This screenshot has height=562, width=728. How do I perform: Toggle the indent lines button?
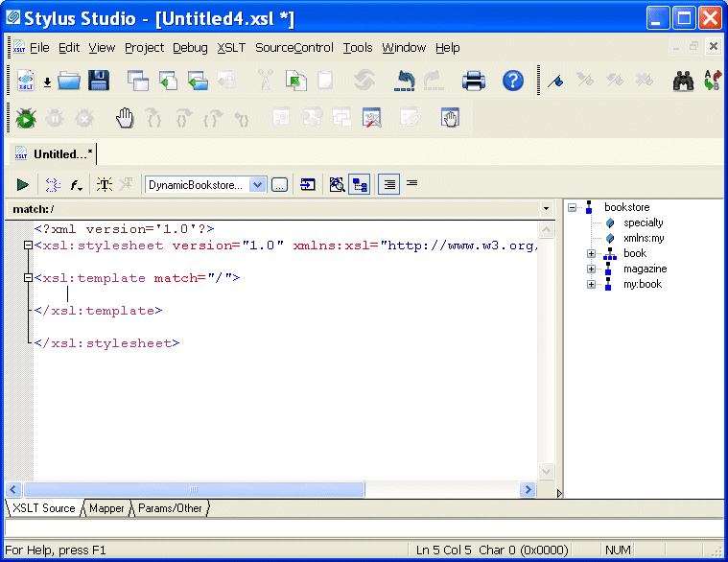click(x=388, y=184)
